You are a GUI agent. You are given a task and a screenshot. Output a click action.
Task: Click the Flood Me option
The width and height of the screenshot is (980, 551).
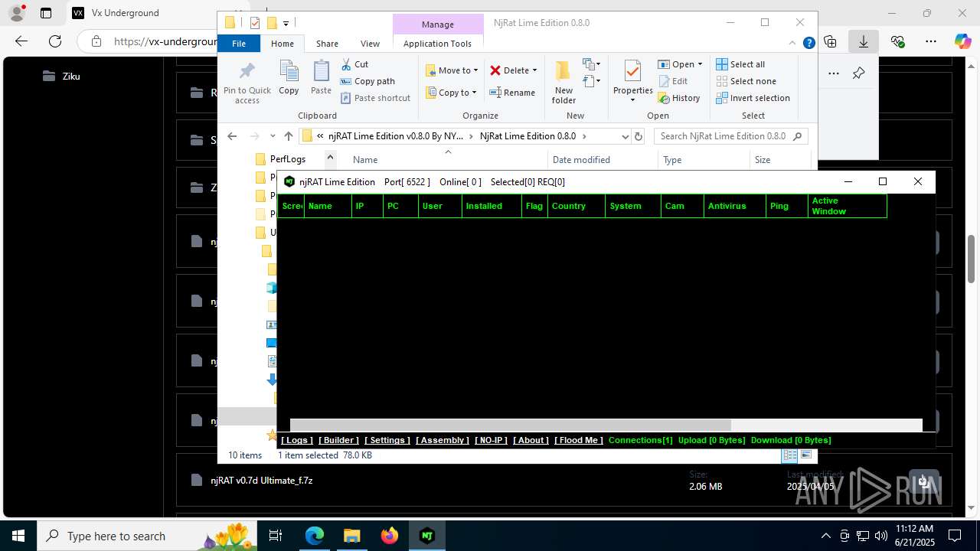pos(579,440)
